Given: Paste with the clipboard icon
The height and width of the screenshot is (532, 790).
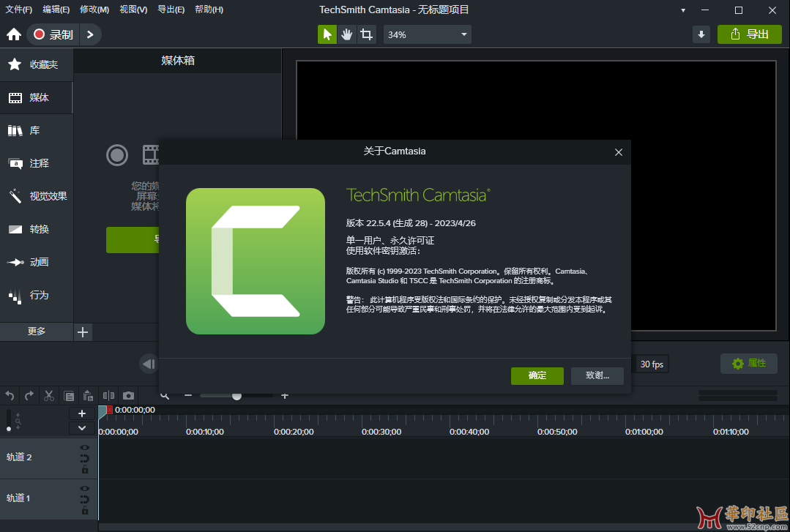Looking at the screenshot, I should click(88, 395).
